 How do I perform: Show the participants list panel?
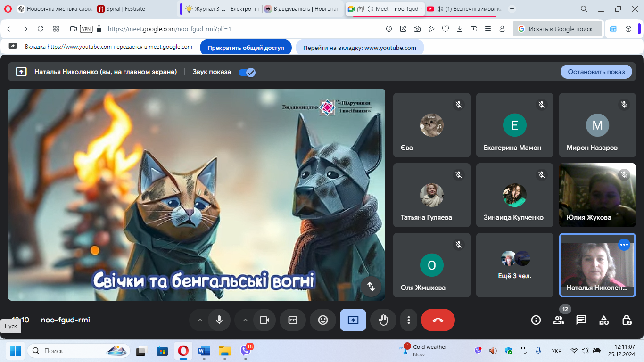559,320
